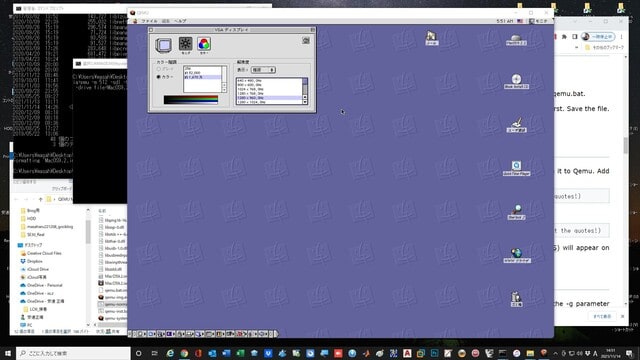Click the Up arrow in Explorer address bar

(40, 199)
